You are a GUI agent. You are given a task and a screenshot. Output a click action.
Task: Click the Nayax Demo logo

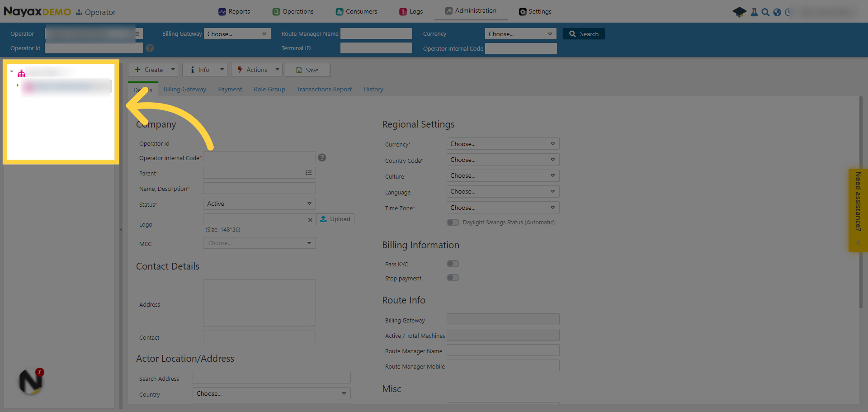coord(38,11)
